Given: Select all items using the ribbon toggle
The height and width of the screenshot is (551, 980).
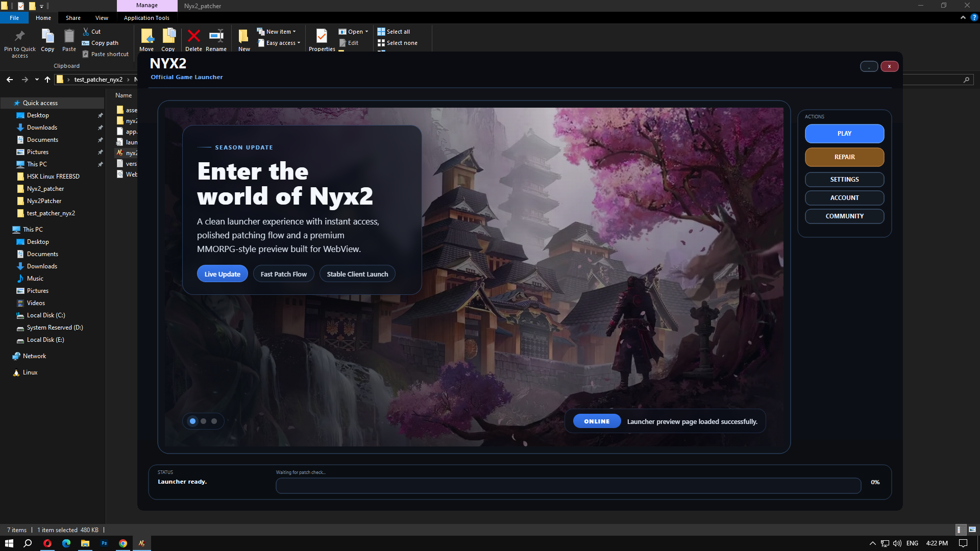Looking at the screenshot, I should pos(394,31).
